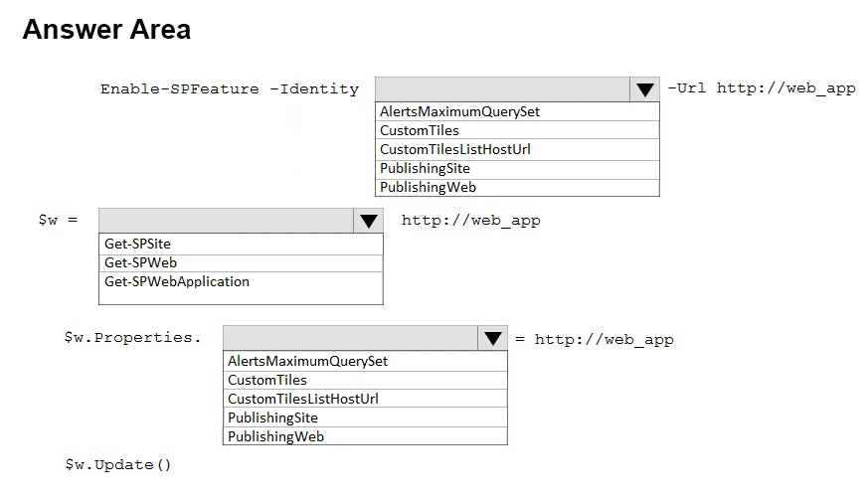Select Get-SPSite option

click(x=137, y=244)
